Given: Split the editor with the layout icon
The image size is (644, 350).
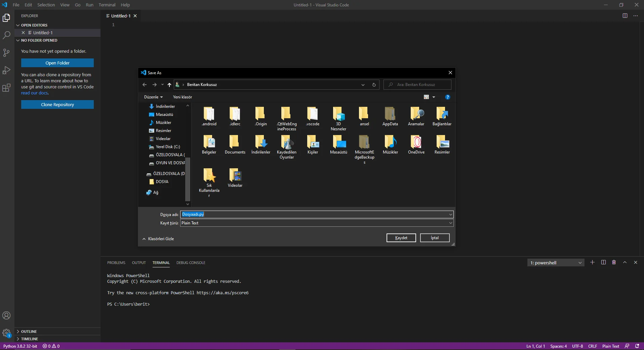Looking at the screenshot, I should tap(625, 16).
